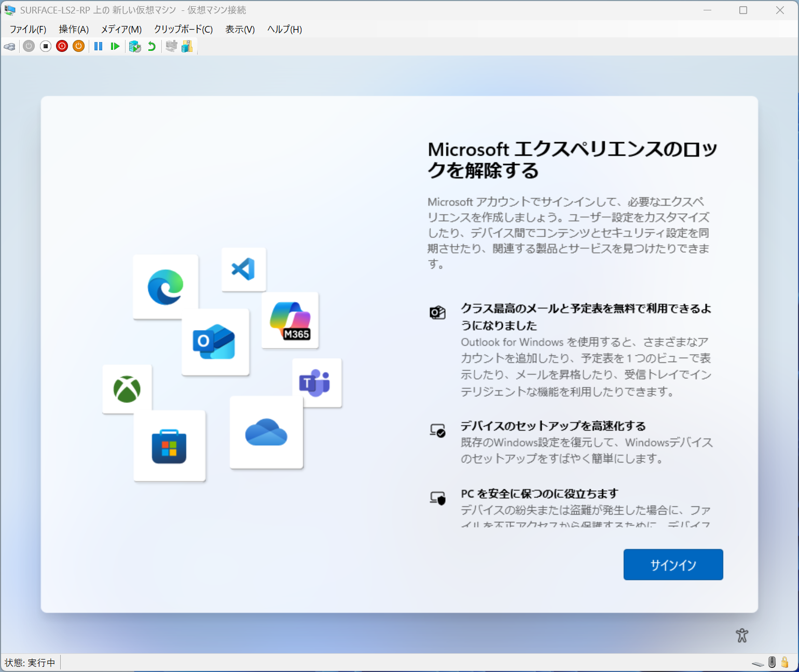Open the ファイル menu
Screen dimensions: 799x672
27,30
